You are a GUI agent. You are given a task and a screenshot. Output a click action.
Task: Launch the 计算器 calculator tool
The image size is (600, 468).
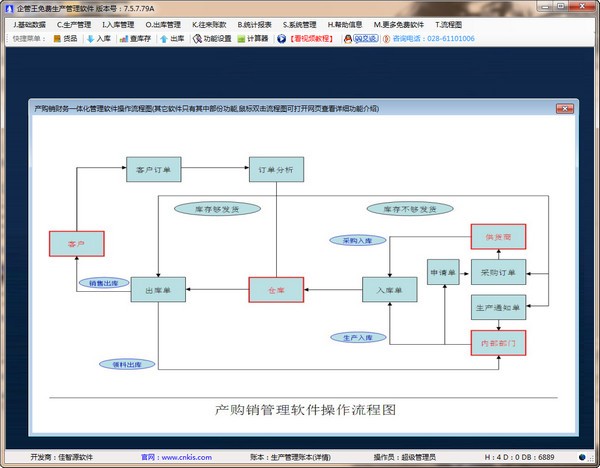[x=254, y=39]
